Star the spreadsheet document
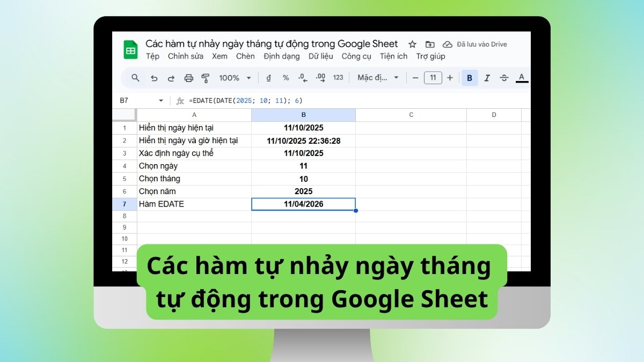Screen dimensions: 644x362 pos(412,44)
